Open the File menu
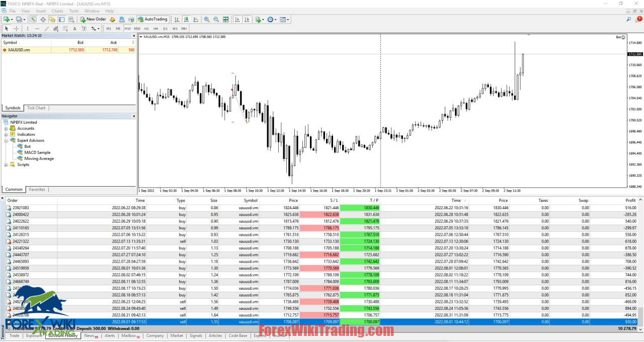This screenshot has height=342, width=644. (x=12, y=11)
